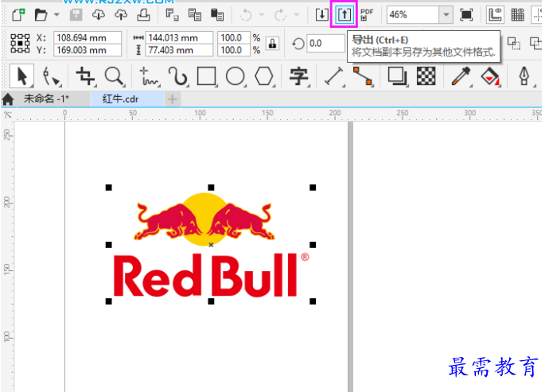
Task: Click the yellow sun circle in logo
Action: (x=204, y=219)
